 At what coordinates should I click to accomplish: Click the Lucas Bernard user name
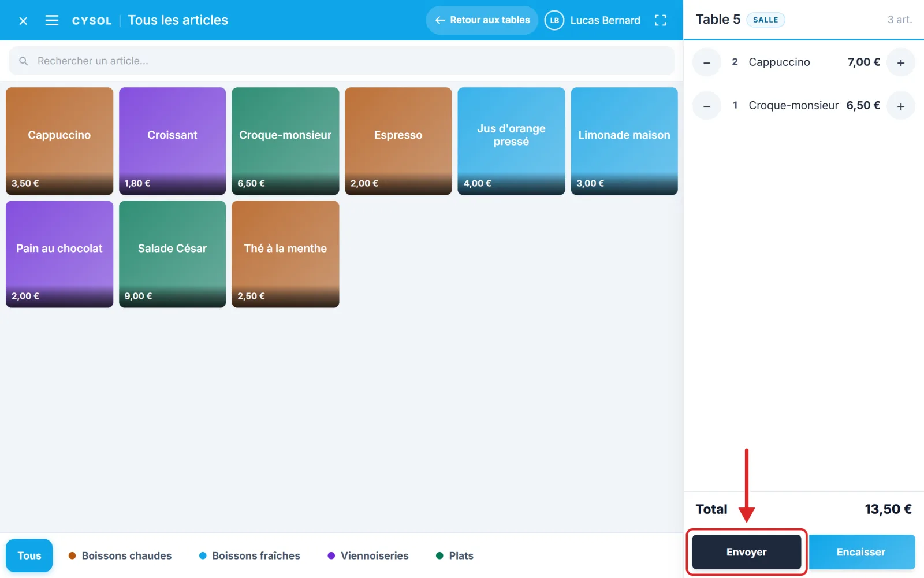click(605, 20)
